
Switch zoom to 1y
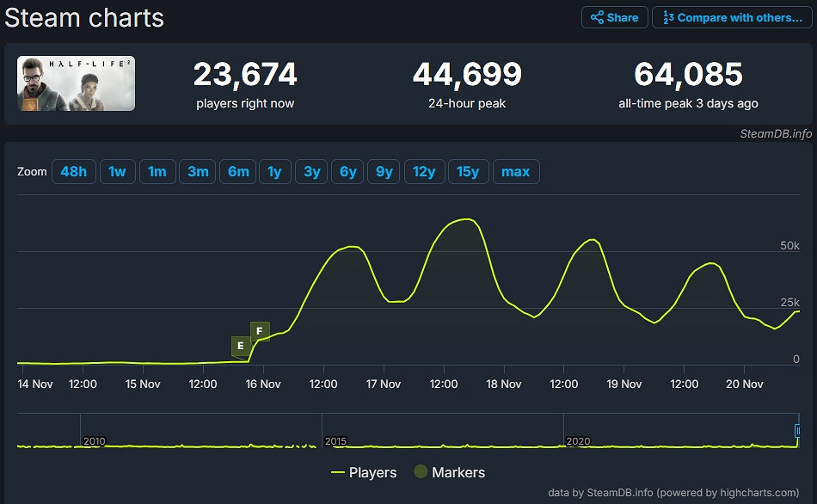[x=274, y=171]
